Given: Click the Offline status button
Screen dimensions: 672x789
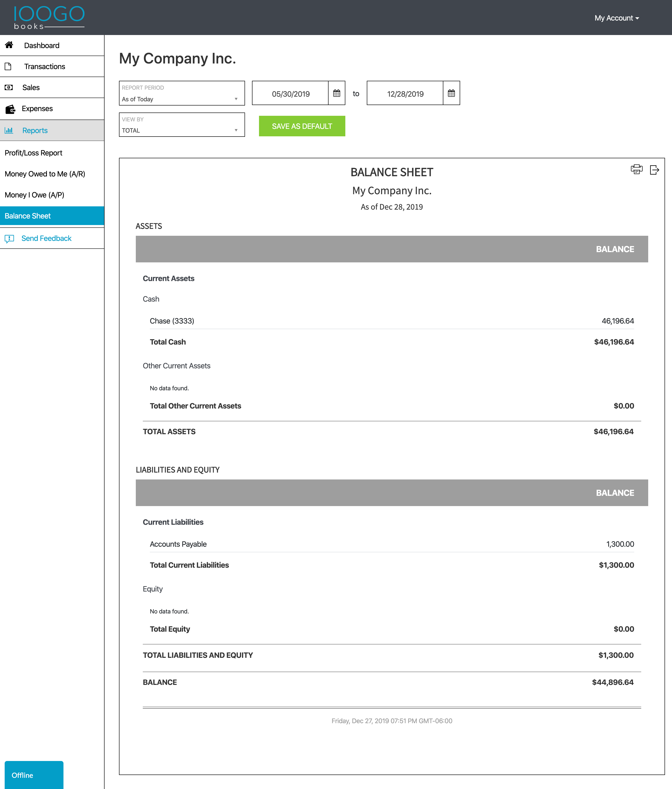Looking at the screenshot, I should click(34, 775).
